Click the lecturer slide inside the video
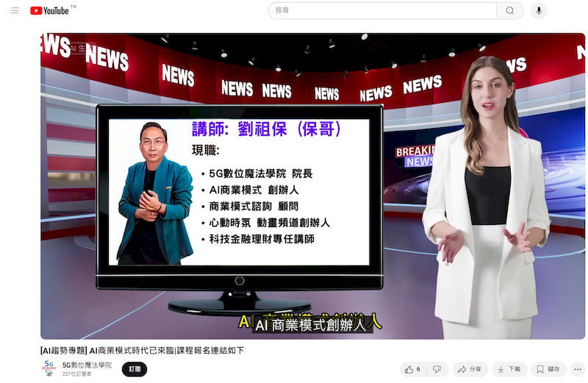 tap(239, 191)
